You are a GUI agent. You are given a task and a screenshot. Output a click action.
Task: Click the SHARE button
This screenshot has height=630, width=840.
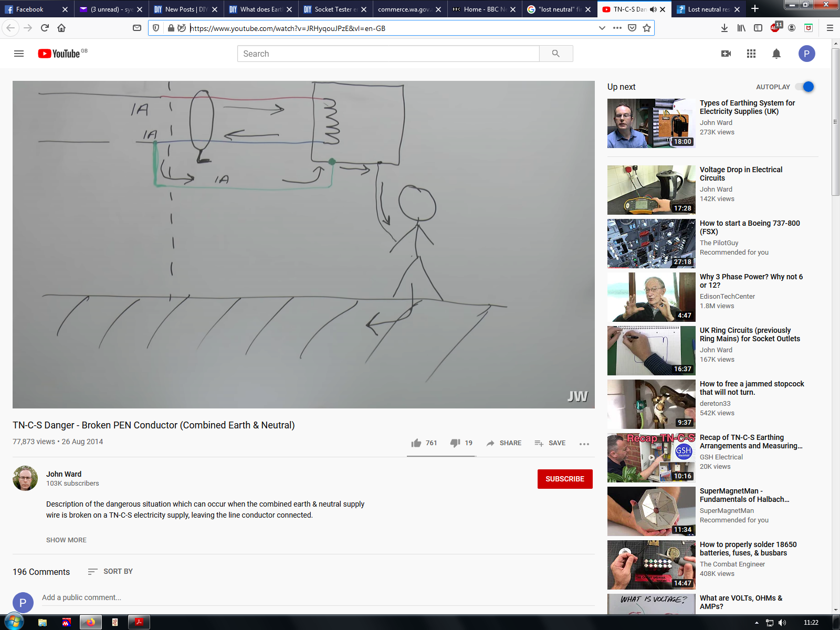(x=504, y=443)
